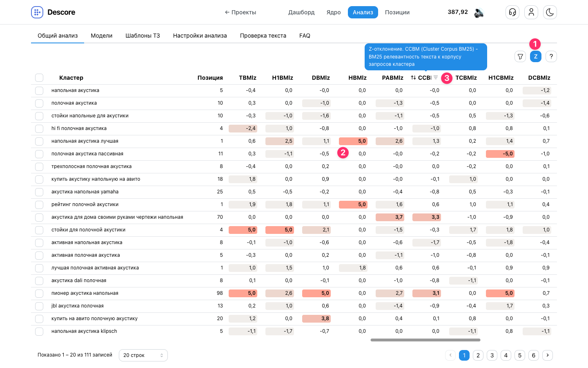Click the Descore logo icon
588x368 pixels.
tap(37, 12)
